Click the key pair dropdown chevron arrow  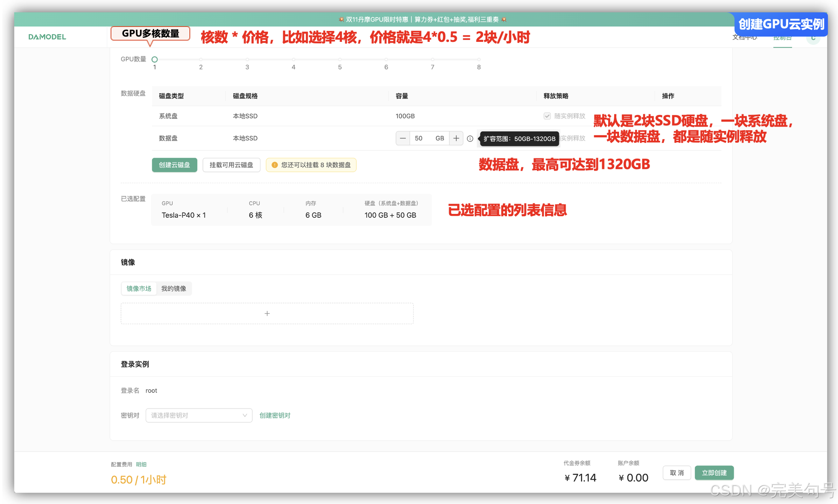(x=245, y=415)
